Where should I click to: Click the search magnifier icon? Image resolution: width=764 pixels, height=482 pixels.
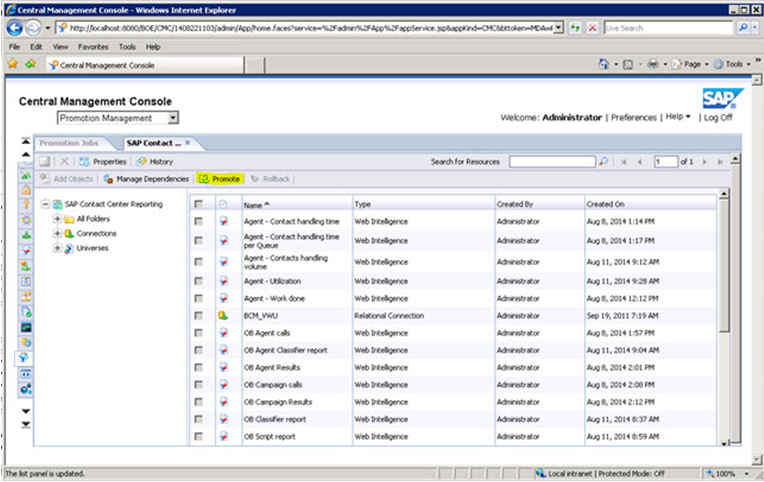pyautogui.click(x=603, y=161)
